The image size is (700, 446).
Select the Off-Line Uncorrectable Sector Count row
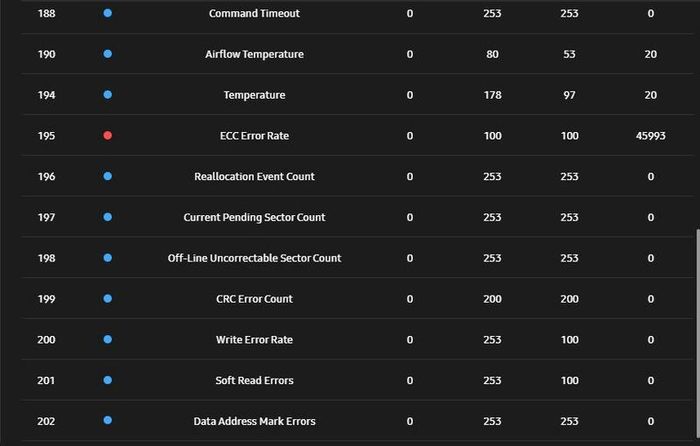coord(357,258)
